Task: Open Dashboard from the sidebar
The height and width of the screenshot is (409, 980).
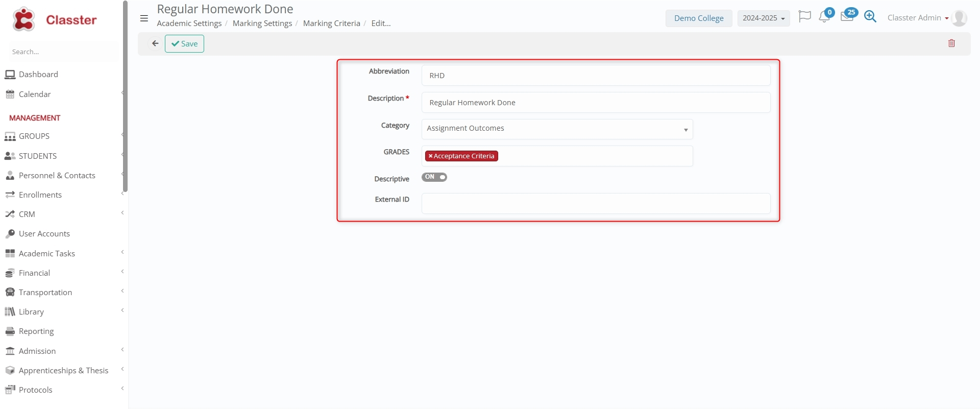Action: click(38, 75)
